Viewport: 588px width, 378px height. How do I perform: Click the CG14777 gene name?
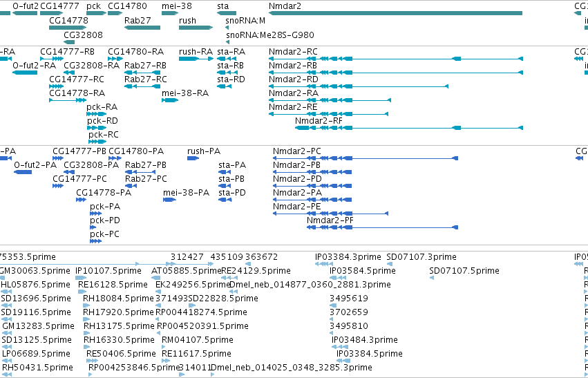(x=59, y=6)
